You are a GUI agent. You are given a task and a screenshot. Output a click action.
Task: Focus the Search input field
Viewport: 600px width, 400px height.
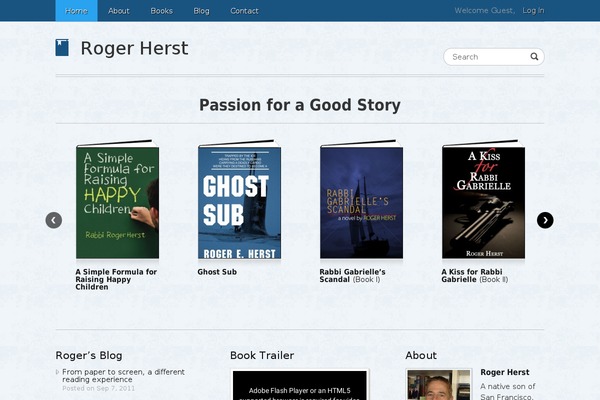pyautogui.click(x=494, y=57)
